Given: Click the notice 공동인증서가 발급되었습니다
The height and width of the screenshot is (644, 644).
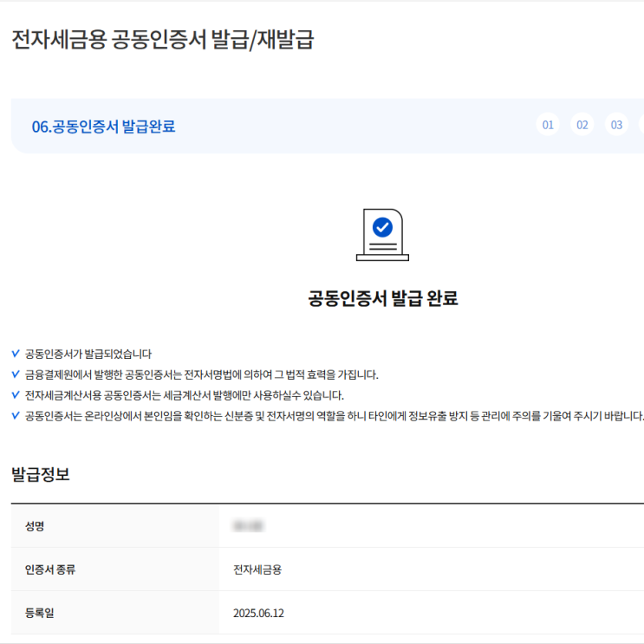Looking at the screenshot, I should pyautogui.click(x=88, y=354).
